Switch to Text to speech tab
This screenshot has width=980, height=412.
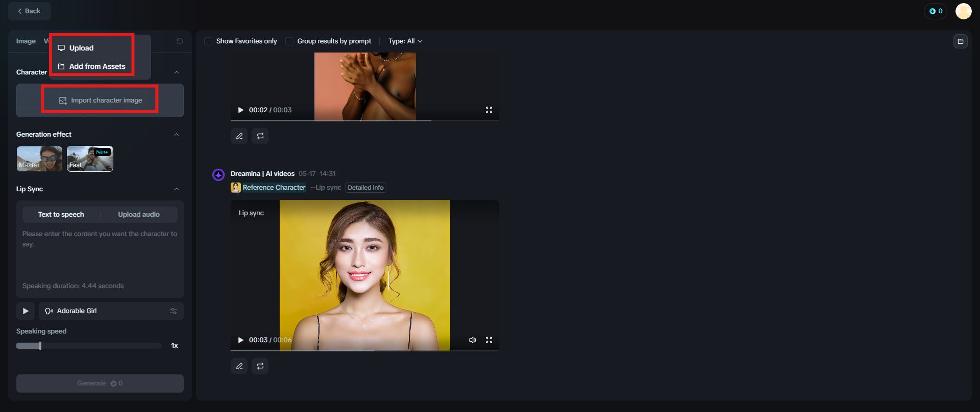tap(61, 215)
